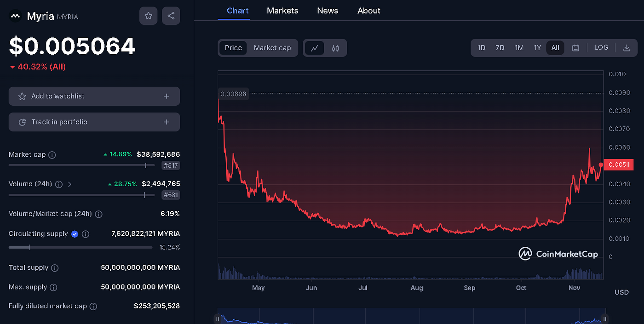Set chart range to All

555,48
